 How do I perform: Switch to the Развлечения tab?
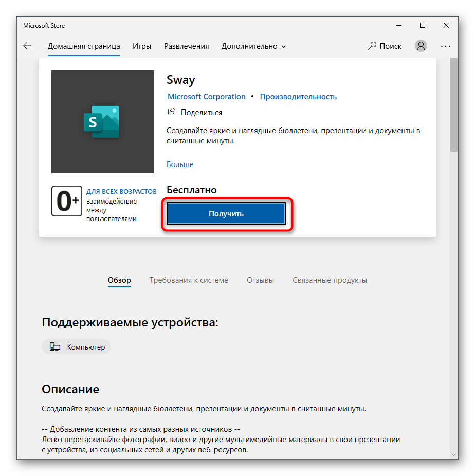click(x=187, y=46)
